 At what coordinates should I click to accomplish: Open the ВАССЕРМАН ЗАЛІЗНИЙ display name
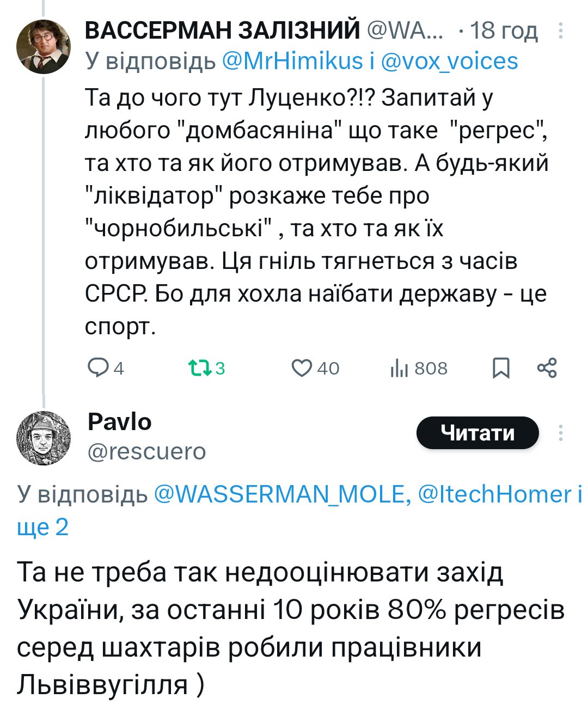click(x=222, y=30)
